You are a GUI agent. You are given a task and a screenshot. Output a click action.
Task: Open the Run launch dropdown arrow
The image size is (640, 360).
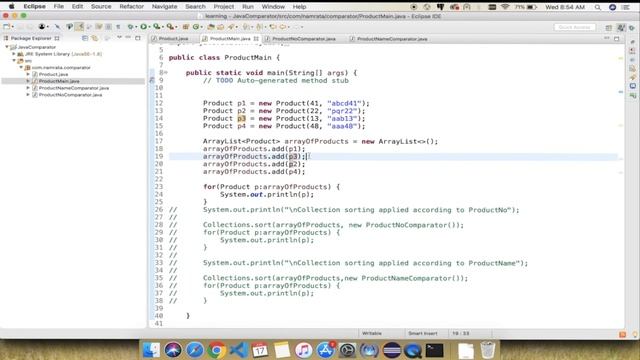tap(149, 27)
